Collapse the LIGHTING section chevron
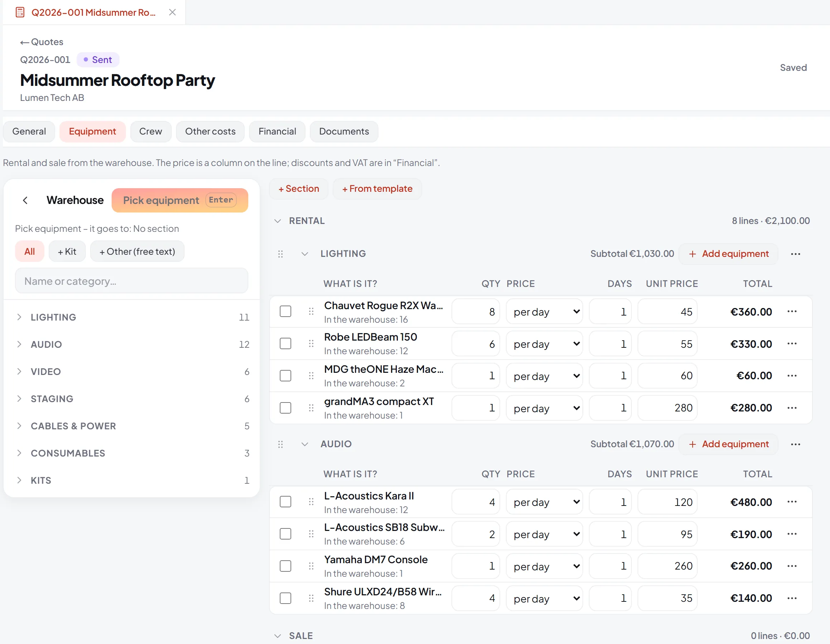Screen dimensions: 830x644 coord(305,254)
